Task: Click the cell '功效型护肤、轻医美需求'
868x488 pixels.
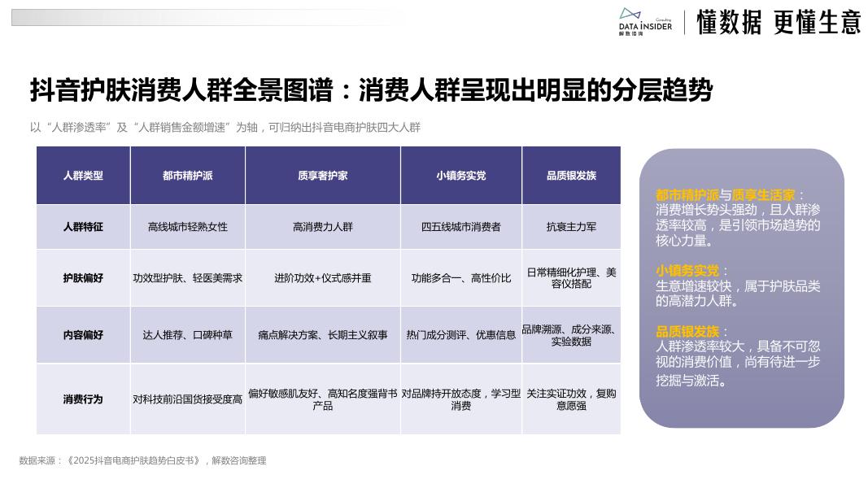Action: click(x=188, y=277)
